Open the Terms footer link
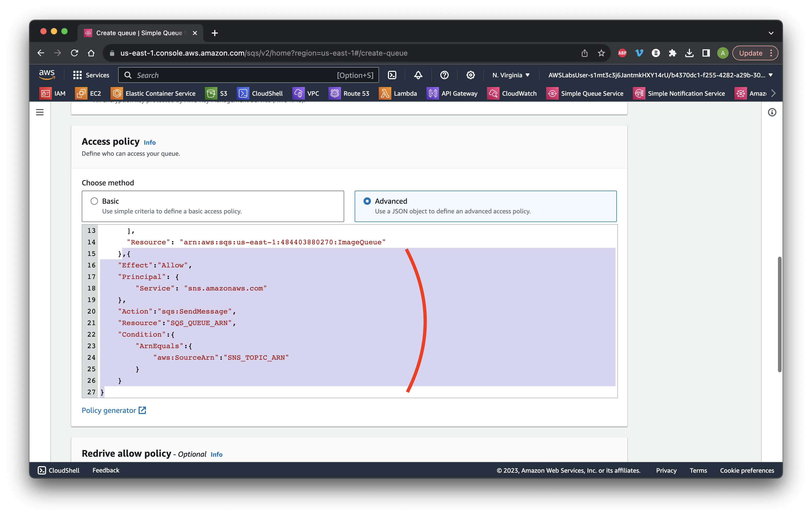Screen dimensions: 812x517 [x=698, y=470]
